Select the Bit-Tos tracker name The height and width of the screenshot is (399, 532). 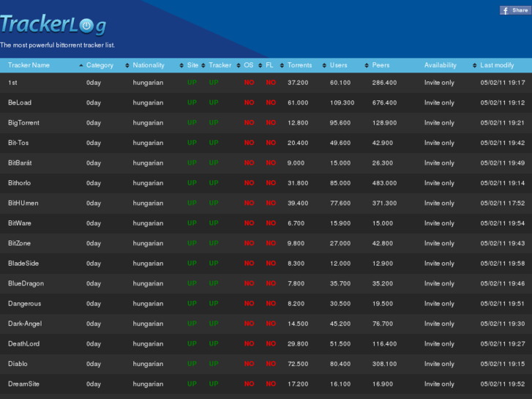pos(18,143)
